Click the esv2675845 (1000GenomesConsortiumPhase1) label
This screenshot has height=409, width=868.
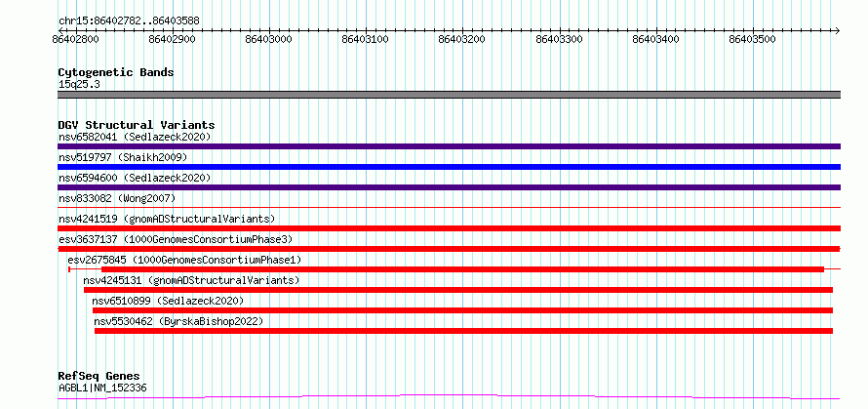coord(184,260)
